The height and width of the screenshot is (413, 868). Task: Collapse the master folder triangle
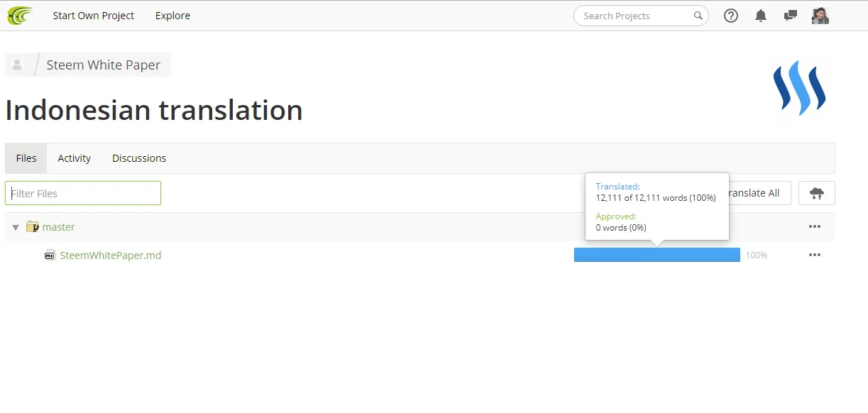(16, 228)
